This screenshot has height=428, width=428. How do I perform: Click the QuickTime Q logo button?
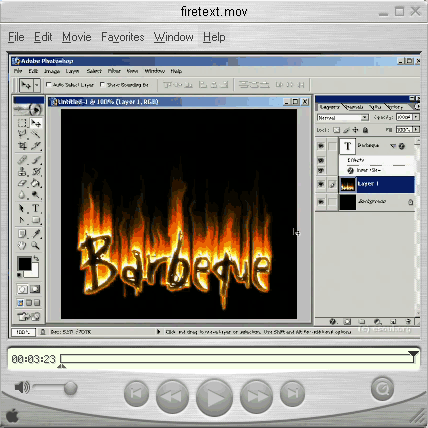pos(383,389)
